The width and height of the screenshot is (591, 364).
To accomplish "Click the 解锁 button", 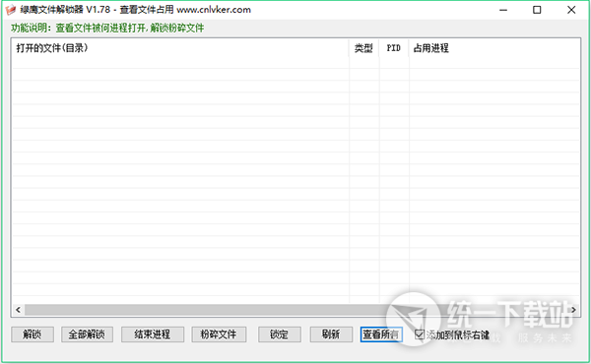I will pos(33,334).
